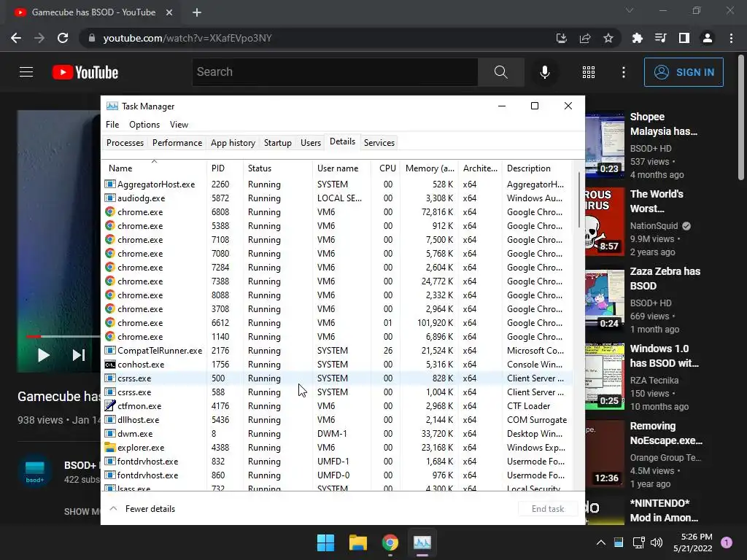Screen dimensions: 747x560
Task: Open volume control in system tray
Action: [657, 542]
